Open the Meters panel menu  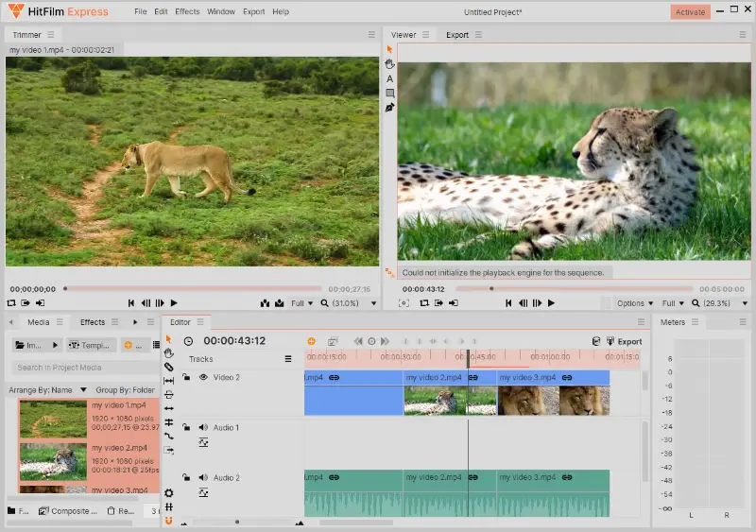click(x=695, y=321)
